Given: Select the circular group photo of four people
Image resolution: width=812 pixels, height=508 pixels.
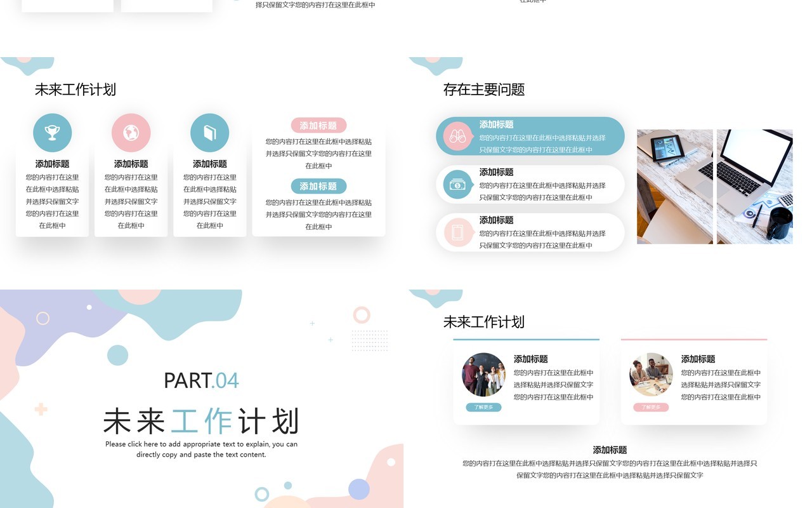Looking at the screenshot, I should pos(483,375).
